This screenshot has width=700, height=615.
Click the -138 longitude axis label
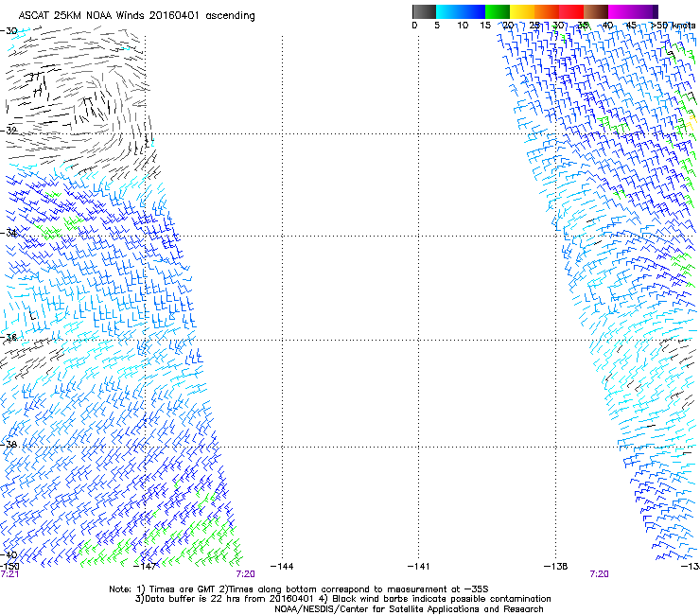click(556, 567)
